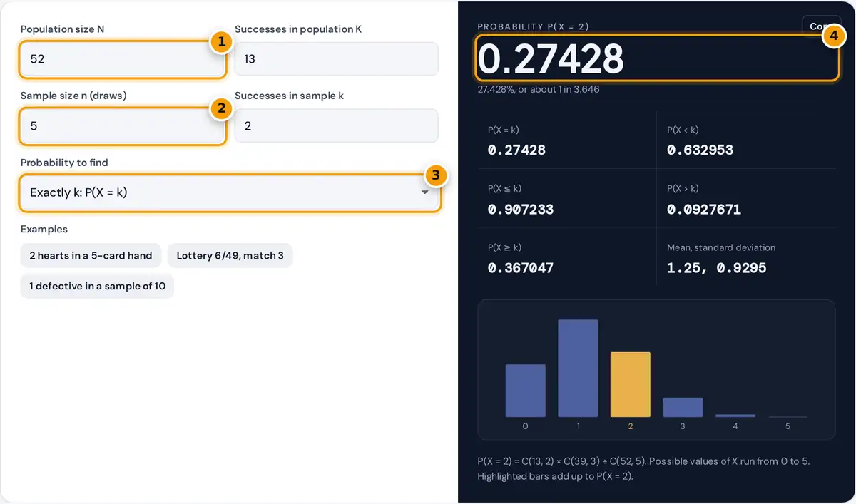This screenshot has height=504, width=856.
Task: Pick the chart bar for X = 3
Action: click(x=683, y=407)
